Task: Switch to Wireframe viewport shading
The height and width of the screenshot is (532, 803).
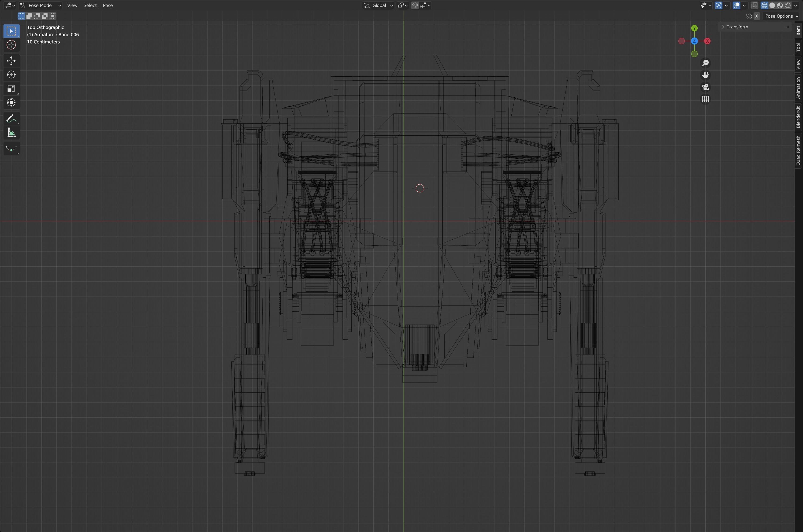Action: tap(764, 5)
